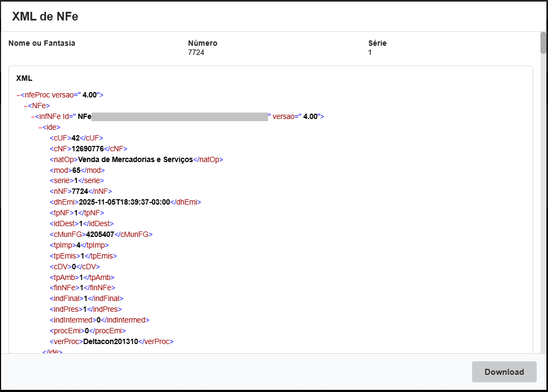Screen dimensions: 548x392
Task: Click the Nome ou Fantasia label
Action: (x=42, y=43)
